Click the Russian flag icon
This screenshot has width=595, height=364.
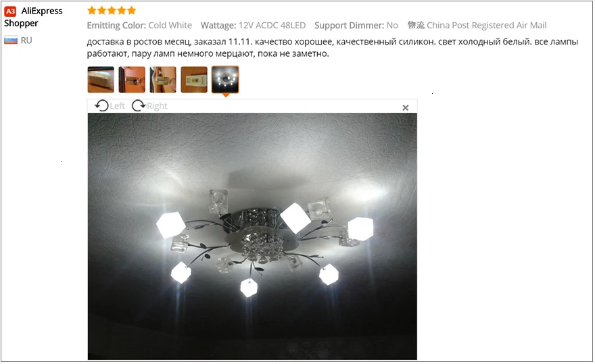click(11, 41)
